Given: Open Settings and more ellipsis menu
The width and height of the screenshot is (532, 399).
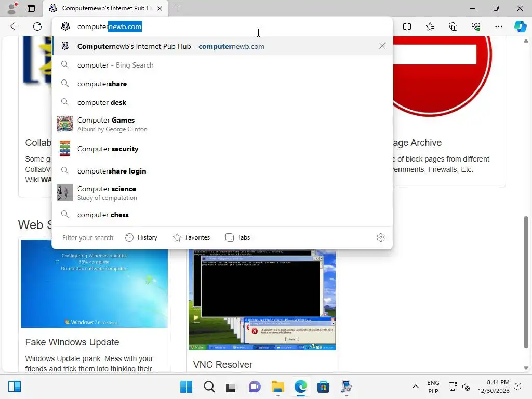Looking at the screenshot, I should coord(498,26).
